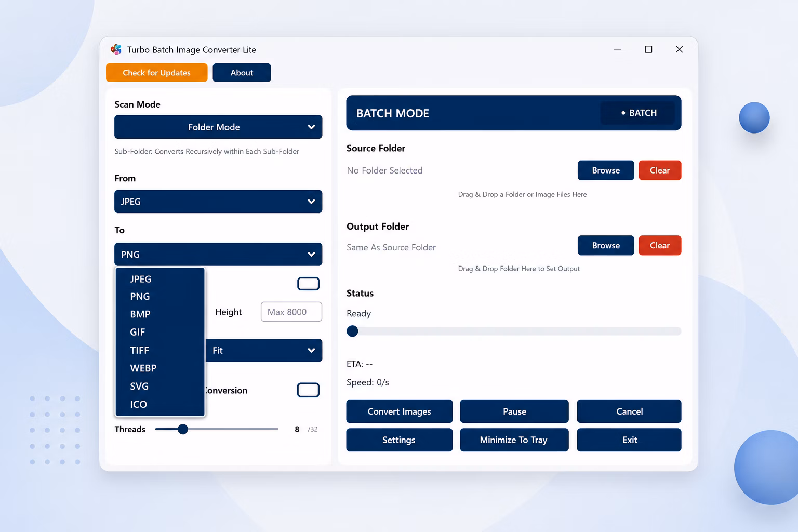The height and width of the screenshot is (532, 798).
Task: Start conversion with Convert Images button
Action: [x=400, y=411]
